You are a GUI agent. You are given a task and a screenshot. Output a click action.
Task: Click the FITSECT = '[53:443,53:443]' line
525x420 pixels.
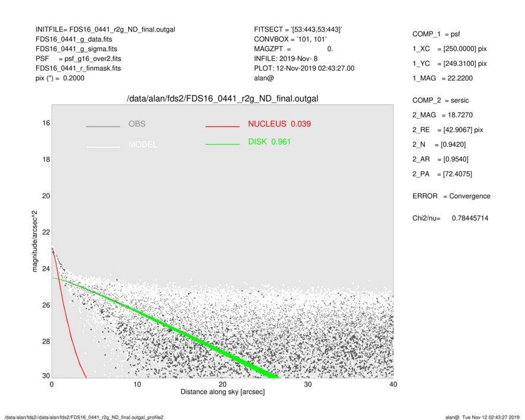click(x=298, y=30)
